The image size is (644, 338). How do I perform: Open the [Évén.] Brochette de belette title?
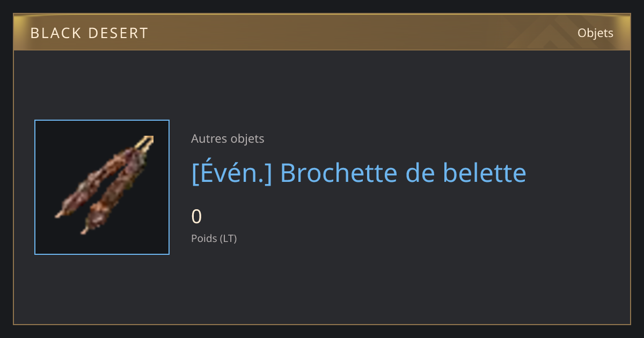pyautogui.click(x=358, y=173)
